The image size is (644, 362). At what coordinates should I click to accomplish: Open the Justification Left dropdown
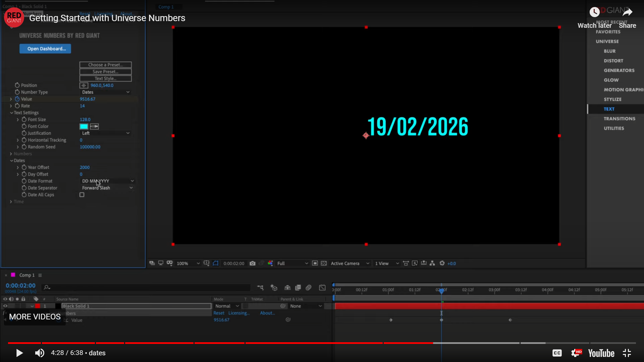click(x=105, y=133)
